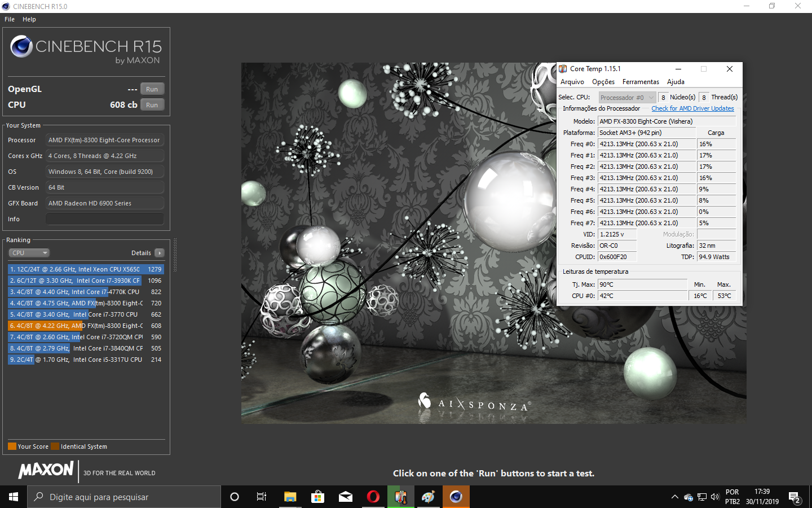Select ranking row Intel Xeon CPU X5650
Screen dimensions: 812x508
click(x=86, y=269)
